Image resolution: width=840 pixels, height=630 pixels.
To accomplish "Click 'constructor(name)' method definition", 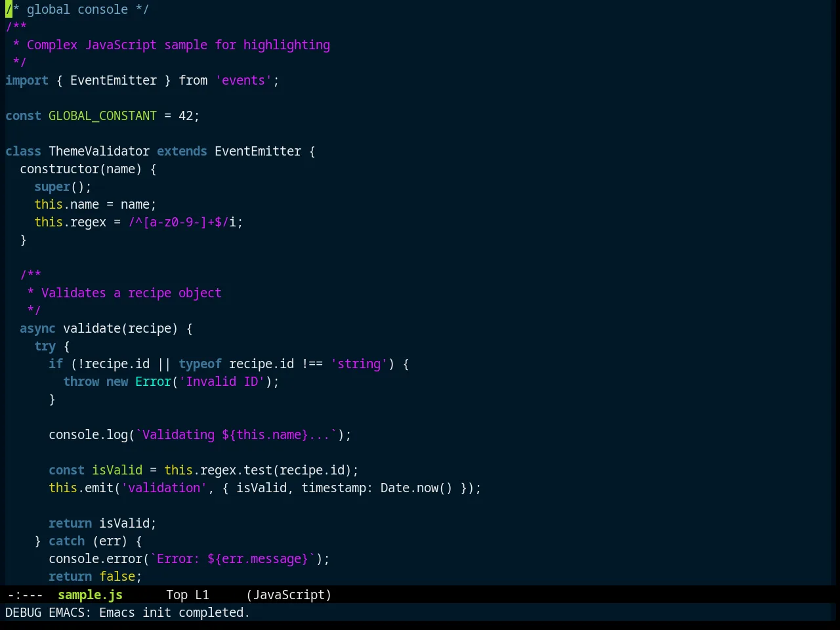I will click(x=81, y=169).
